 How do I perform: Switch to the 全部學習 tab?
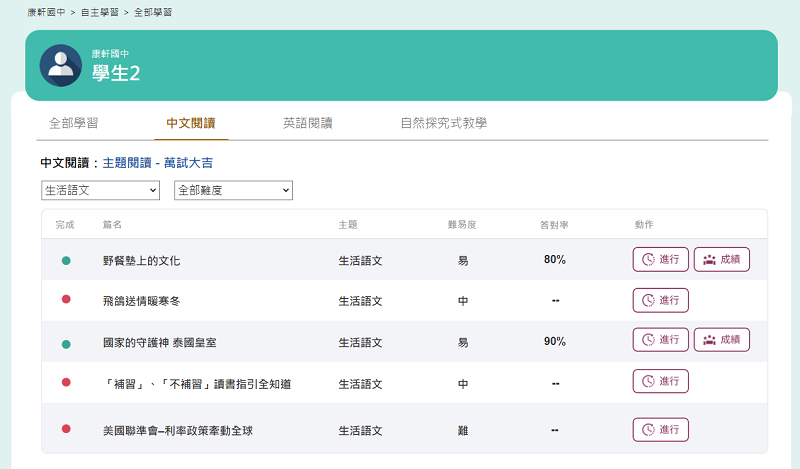pos(74,124)
